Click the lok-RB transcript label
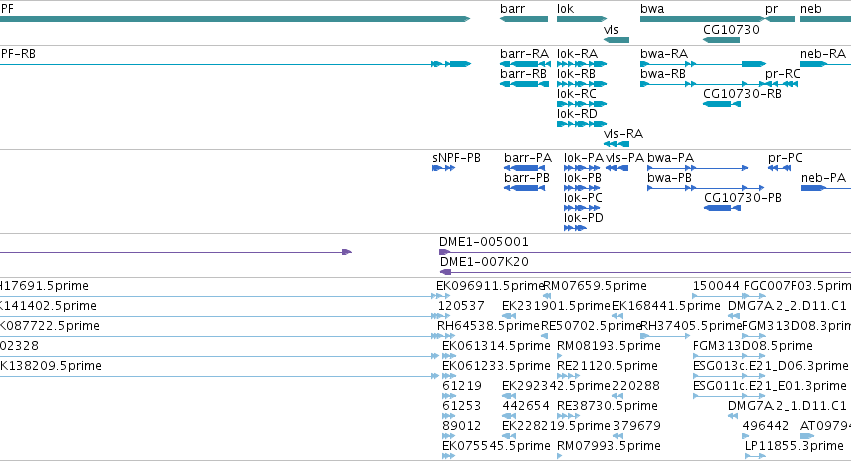This screenshot has width=851, height=461. [576, 74]
